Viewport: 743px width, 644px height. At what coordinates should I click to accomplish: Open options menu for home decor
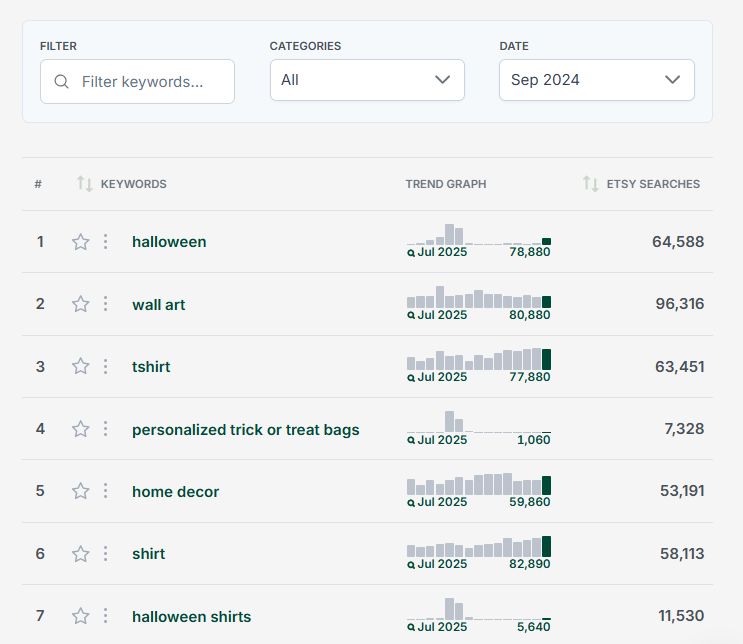(x=106, y=491)
